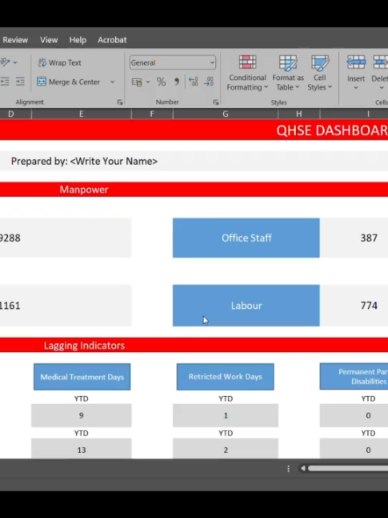Screen dimensions: 388x518
Task: Click Delete cells icon
Action: (380, 63)
